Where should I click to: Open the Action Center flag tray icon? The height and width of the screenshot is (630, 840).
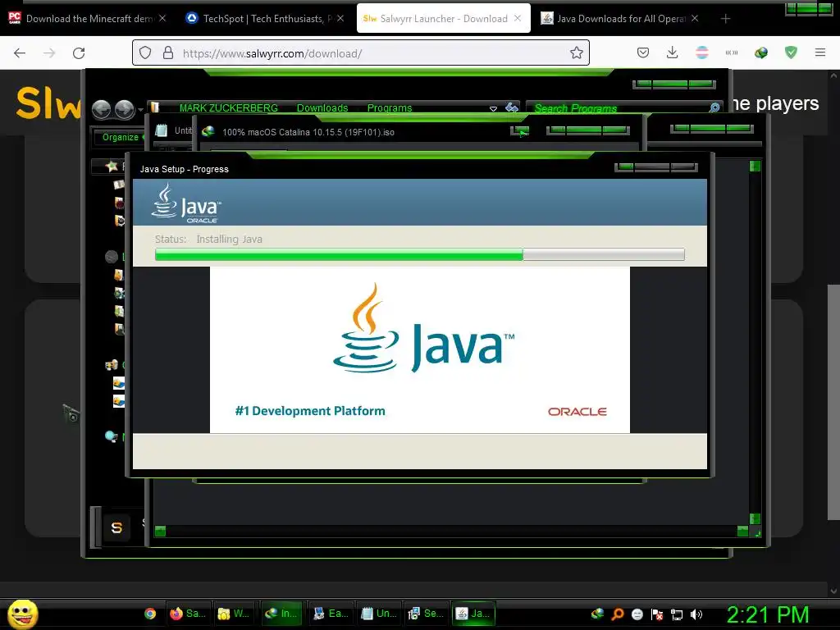click(x=657, y=614)
